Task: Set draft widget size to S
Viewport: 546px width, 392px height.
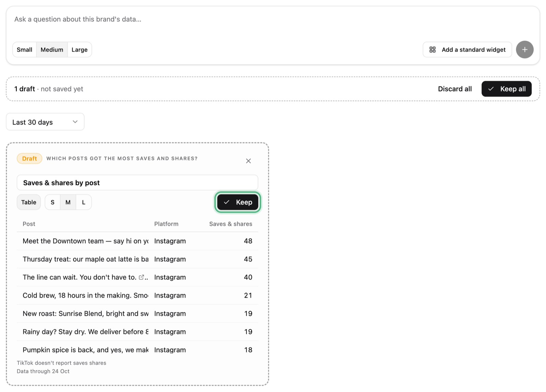Action: pyautogui.click(x=53, y=202)
